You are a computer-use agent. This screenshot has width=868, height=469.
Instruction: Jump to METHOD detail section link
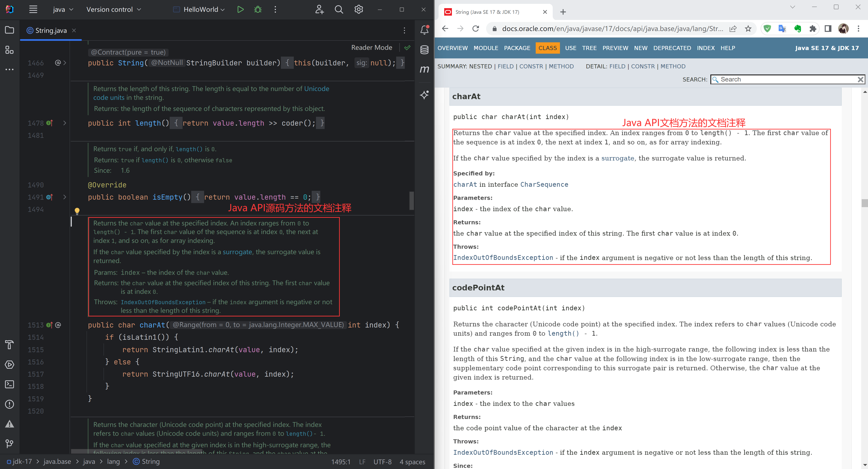click(673, 66)
